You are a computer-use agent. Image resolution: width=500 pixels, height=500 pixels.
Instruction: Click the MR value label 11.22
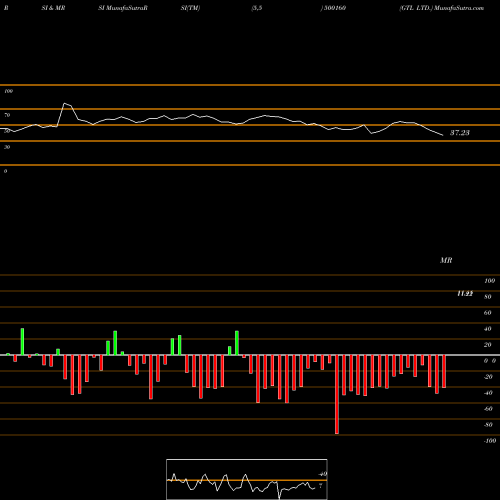click(465, 293)
